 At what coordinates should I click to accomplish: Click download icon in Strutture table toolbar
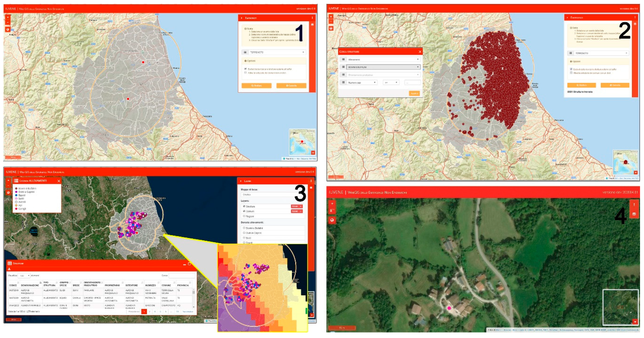click(9, 269)
